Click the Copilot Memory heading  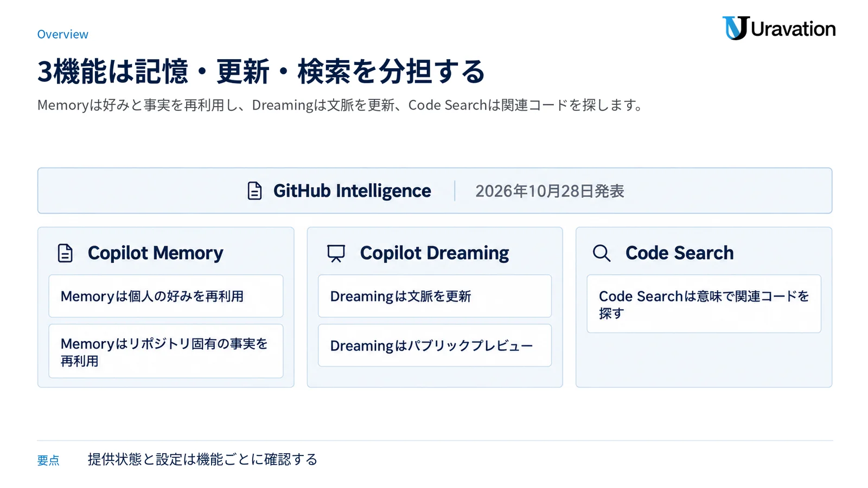(155, 253)
